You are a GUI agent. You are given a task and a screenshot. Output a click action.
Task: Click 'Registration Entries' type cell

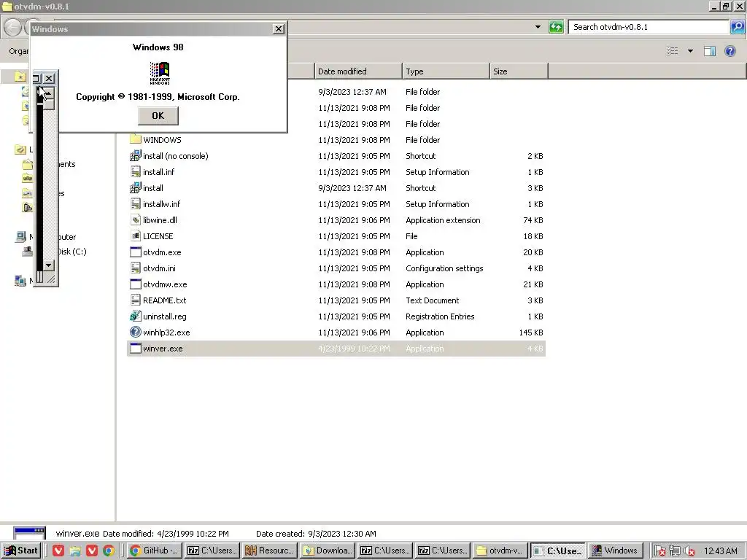440,316
